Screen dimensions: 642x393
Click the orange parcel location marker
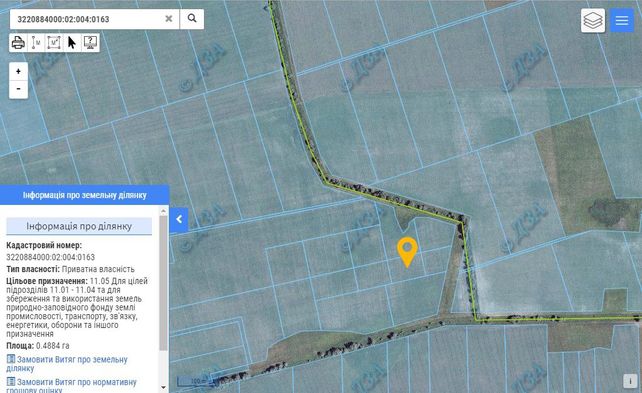tap(407, 252)
